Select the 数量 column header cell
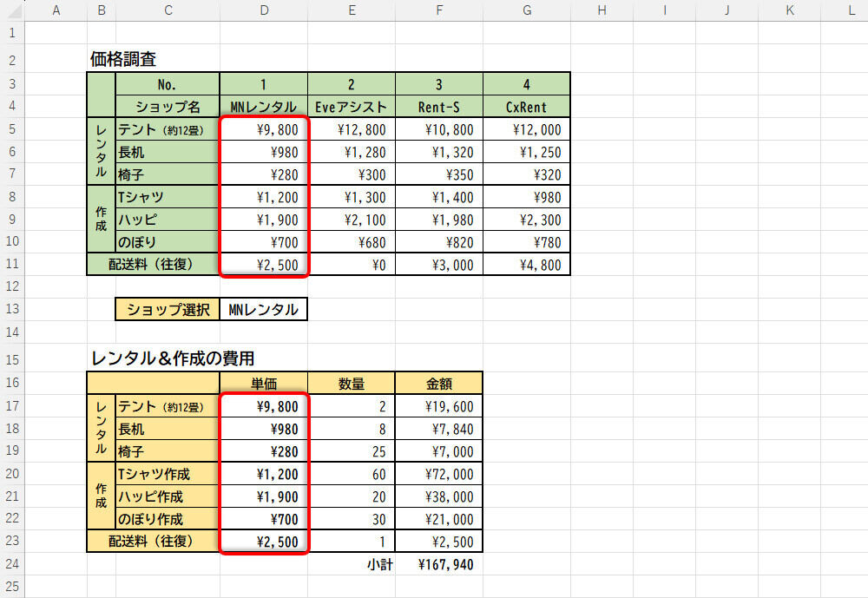The width and height of the screenshot is (868, 598). click(351, 383)
